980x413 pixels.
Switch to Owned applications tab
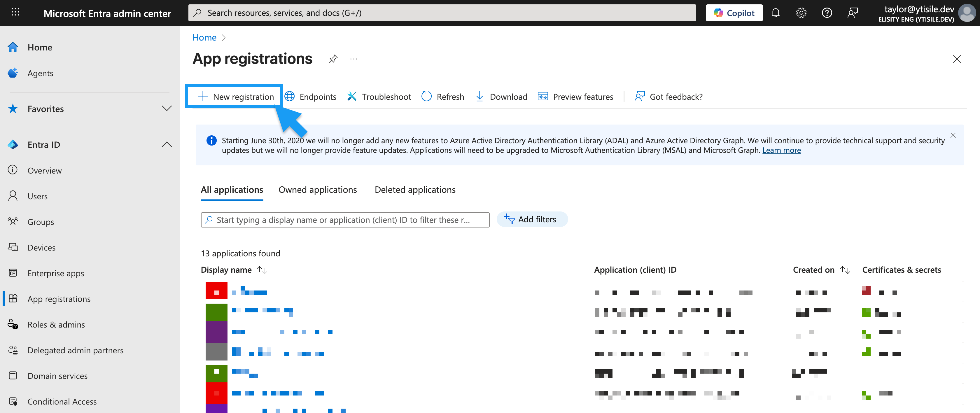click(x=318, y=190)
